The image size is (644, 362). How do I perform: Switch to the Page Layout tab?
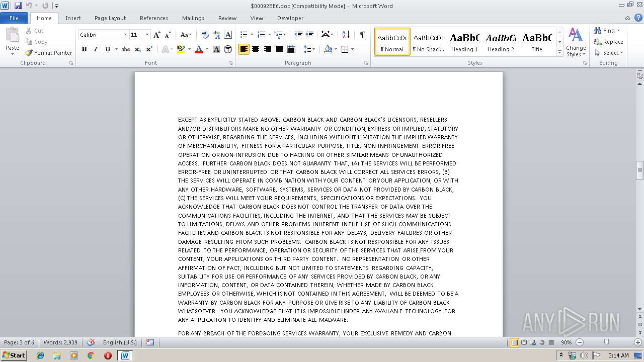point(110,18)
